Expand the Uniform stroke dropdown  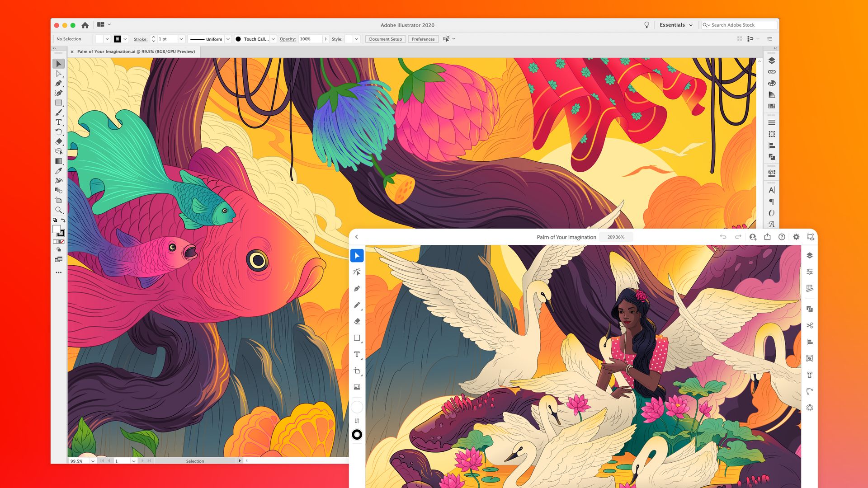(228, 39)
